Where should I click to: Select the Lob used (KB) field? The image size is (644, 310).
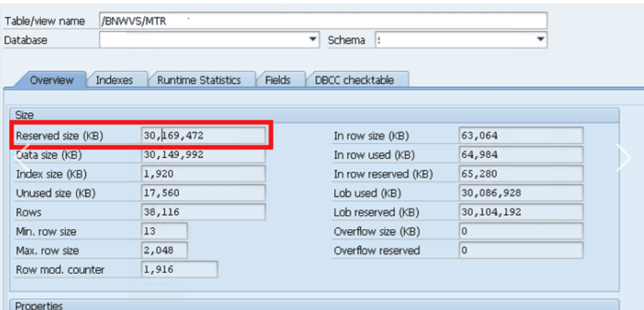521,193
